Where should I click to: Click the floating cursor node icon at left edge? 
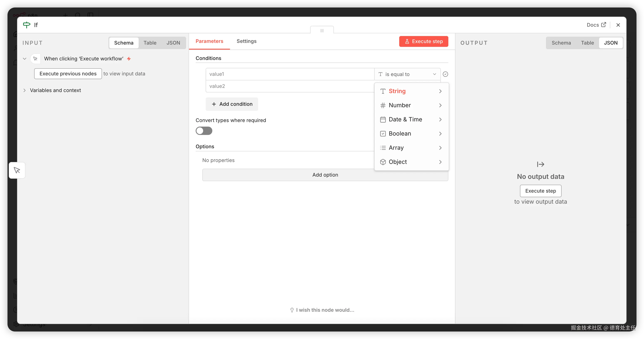(x=17, y=170)
